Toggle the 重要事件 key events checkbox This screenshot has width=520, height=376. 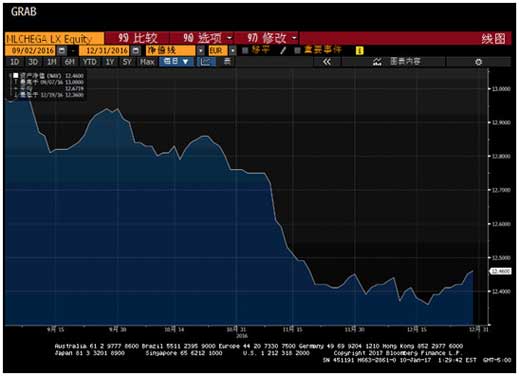tap(297, 51)
